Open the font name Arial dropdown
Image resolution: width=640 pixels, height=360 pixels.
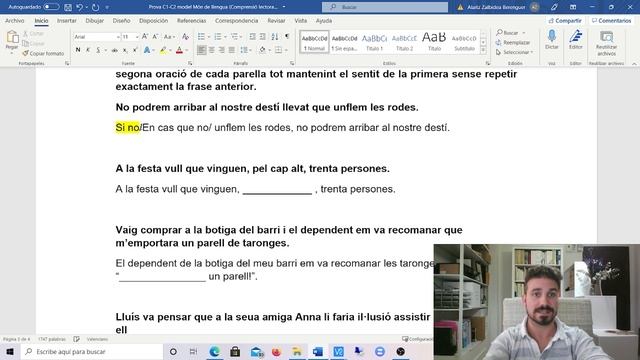coord(118,37)
